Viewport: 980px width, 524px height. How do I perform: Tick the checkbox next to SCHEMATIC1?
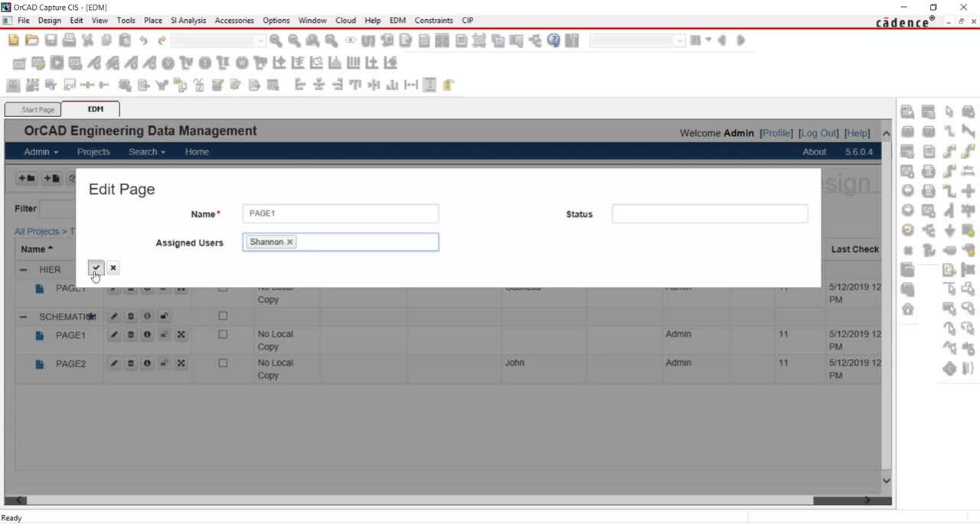(x=223, y=315)
